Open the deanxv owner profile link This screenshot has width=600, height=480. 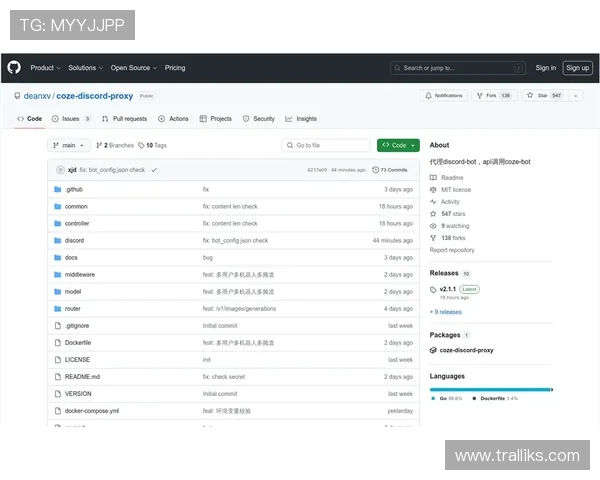[x=37, y=96]
